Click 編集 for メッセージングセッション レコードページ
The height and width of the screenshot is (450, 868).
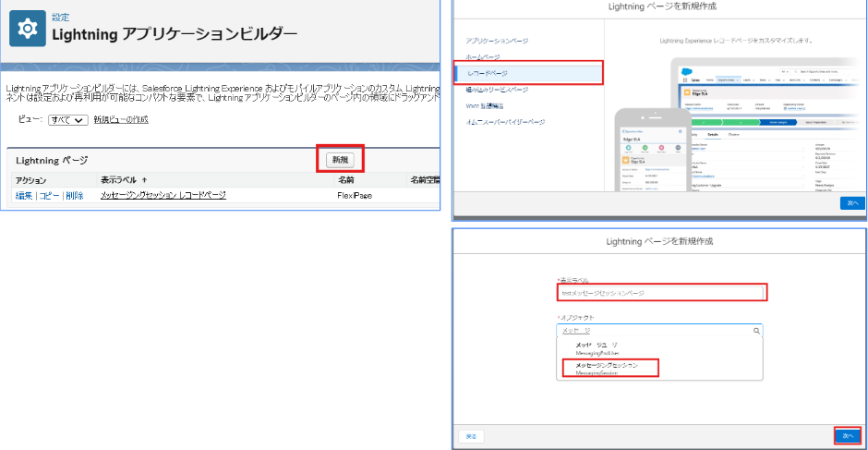coord(24,196)
